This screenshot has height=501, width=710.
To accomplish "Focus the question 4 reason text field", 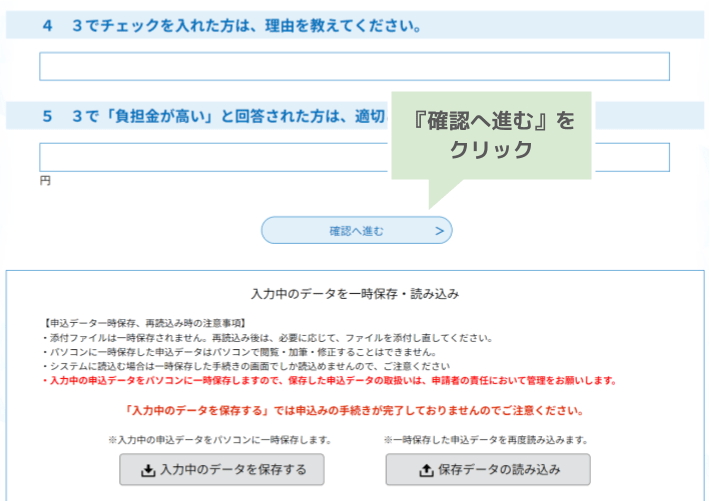I will 354,67.
